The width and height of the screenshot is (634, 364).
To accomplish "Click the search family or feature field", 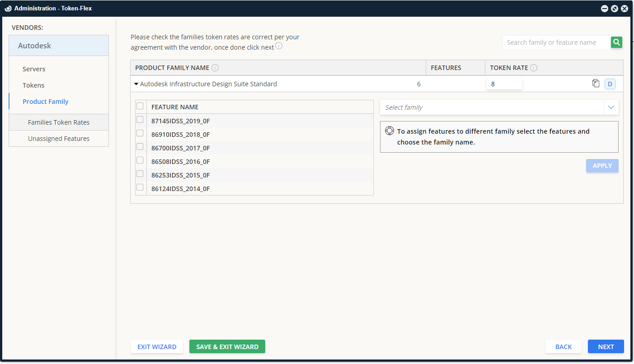I will pos(556,42).
